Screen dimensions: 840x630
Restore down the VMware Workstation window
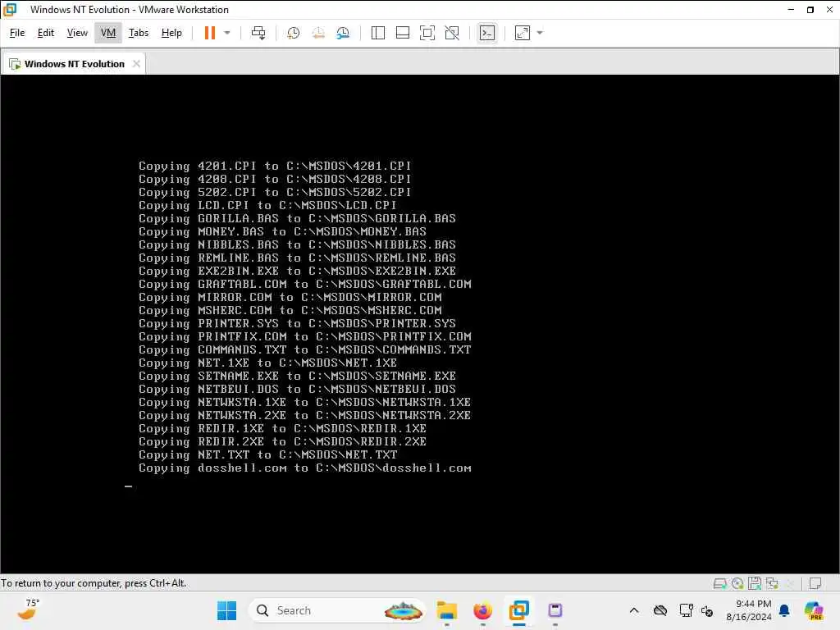[810, 10]
